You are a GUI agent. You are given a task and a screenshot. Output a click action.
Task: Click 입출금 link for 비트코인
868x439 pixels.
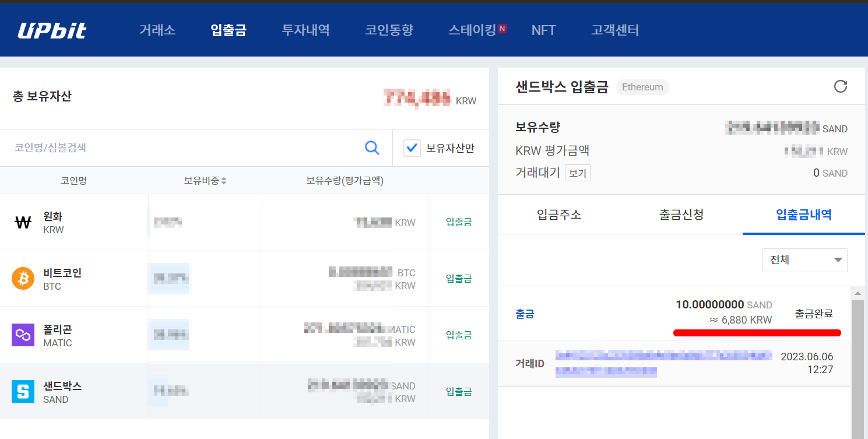(459, 279)
